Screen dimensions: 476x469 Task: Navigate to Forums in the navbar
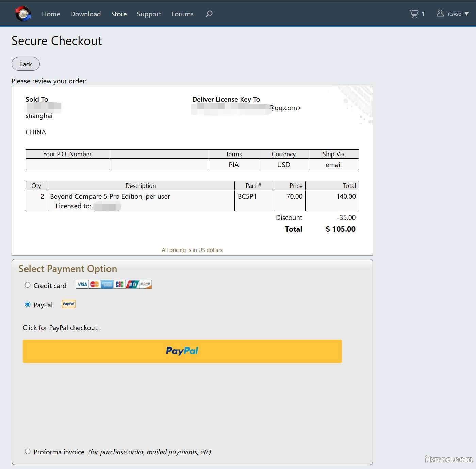tap(182, 14)
